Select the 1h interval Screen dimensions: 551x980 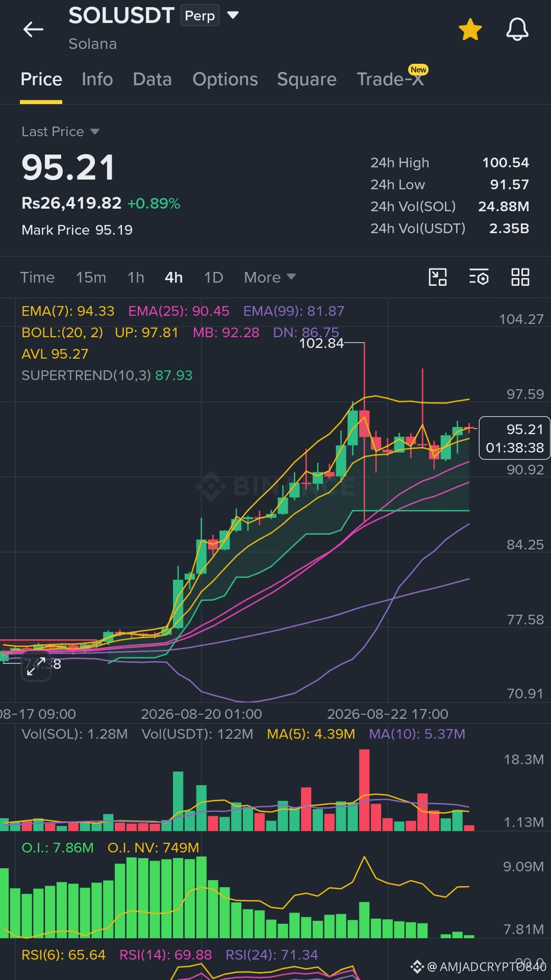[136, 278]
